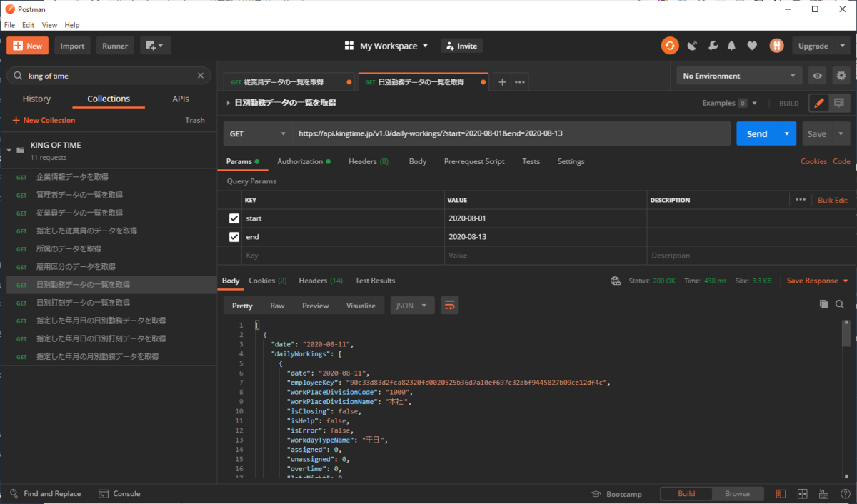
Task: Open the File menu
Action: pos(10,25)
